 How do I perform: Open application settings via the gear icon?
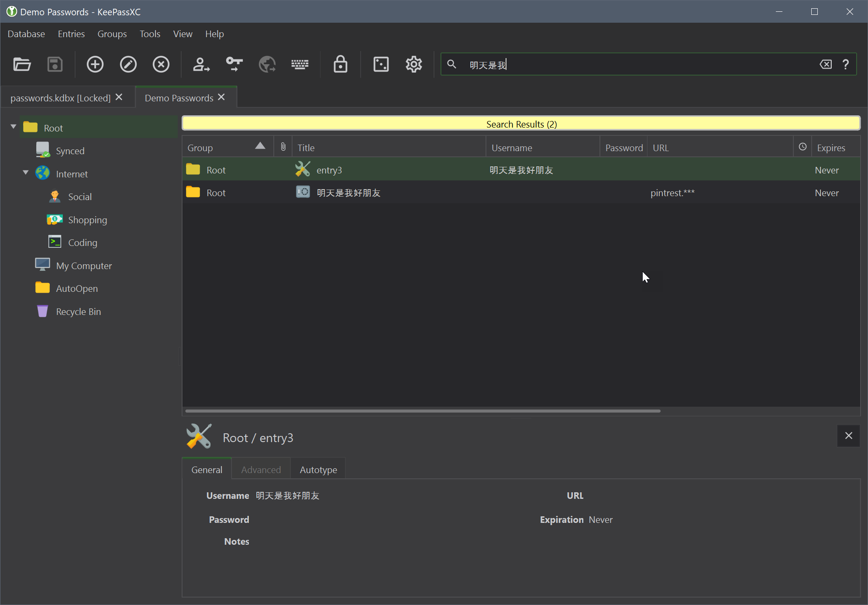(x=413, y=64)
